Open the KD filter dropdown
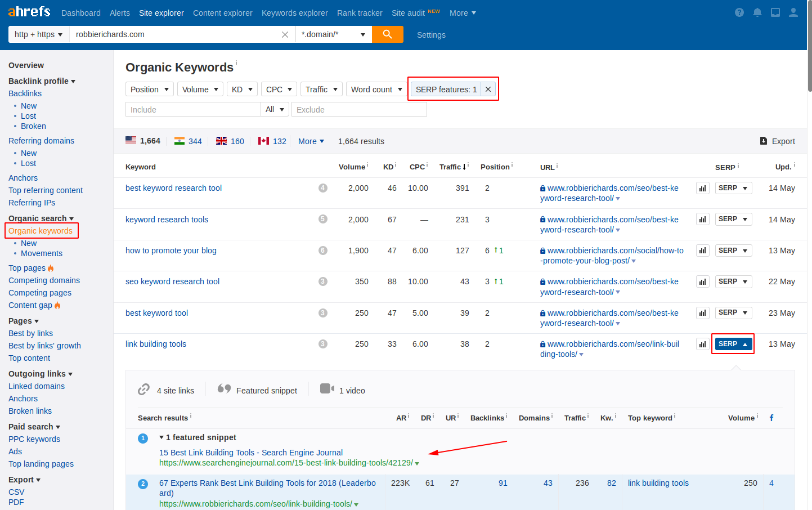The width and height of the screenshot is (812, 510). point(242,90)
